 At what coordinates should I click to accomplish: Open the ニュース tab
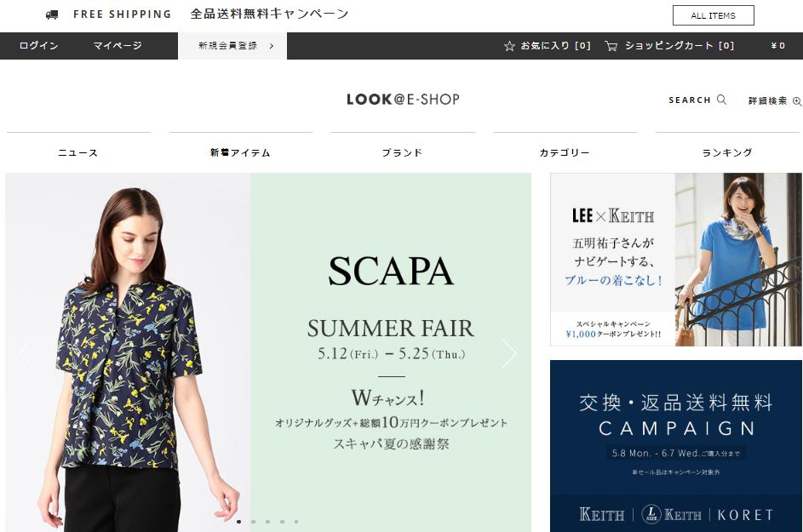(x=78, y=152)
